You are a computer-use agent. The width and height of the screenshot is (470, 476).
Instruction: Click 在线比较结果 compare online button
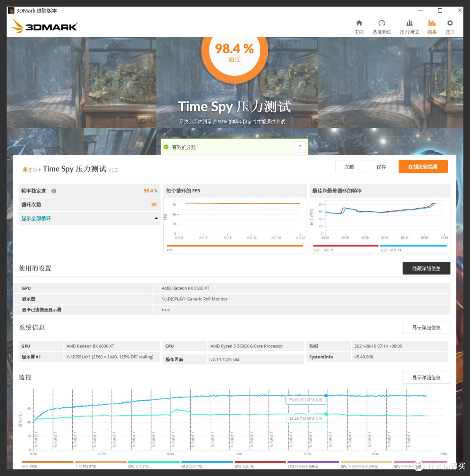423,167
